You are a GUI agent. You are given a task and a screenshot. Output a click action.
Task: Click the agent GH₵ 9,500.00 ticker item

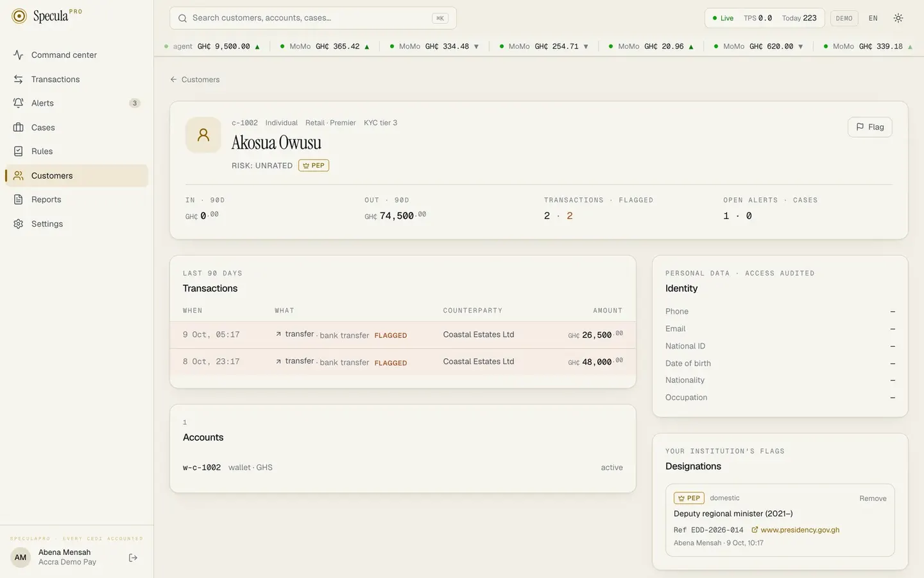212,46
